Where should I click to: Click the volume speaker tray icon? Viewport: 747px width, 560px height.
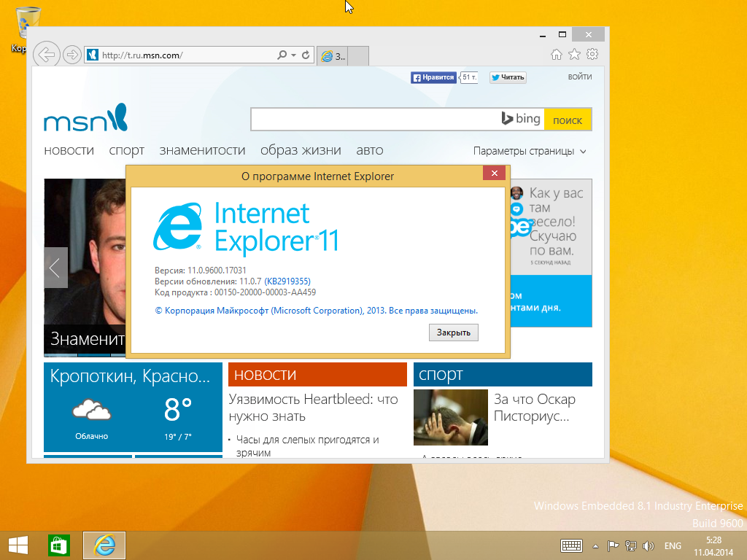[x=649, y=545]
